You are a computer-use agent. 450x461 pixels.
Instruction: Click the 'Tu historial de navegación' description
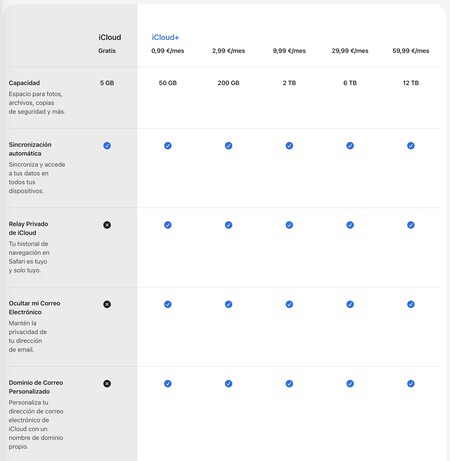point(29,257)
